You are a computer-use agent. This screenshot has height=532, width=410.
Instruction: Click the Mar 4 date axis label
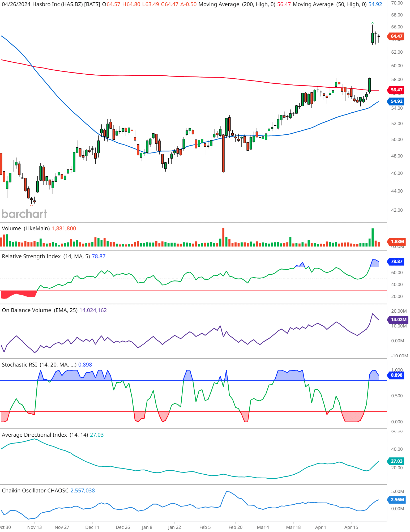coord(263,527)
